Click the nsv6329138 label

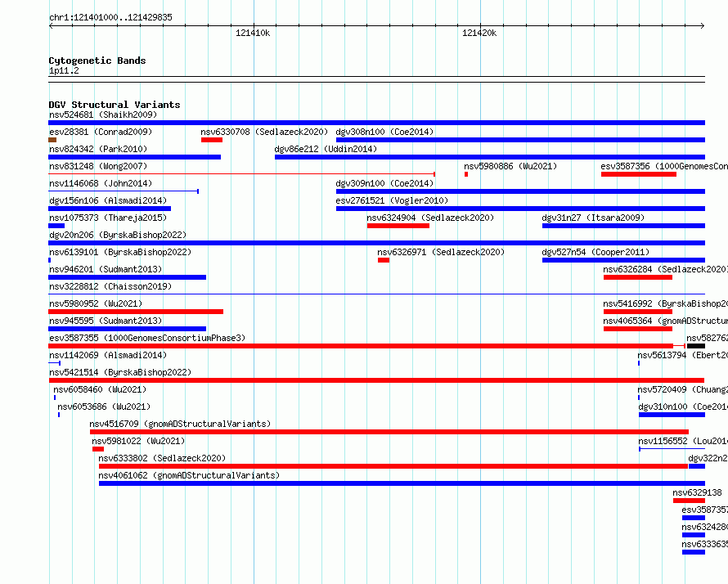click(x=698, y=492)
